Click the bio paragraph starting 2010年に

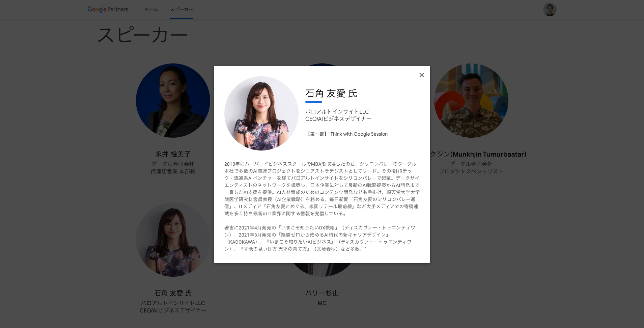pyautogui.click(x=322, y=189)
